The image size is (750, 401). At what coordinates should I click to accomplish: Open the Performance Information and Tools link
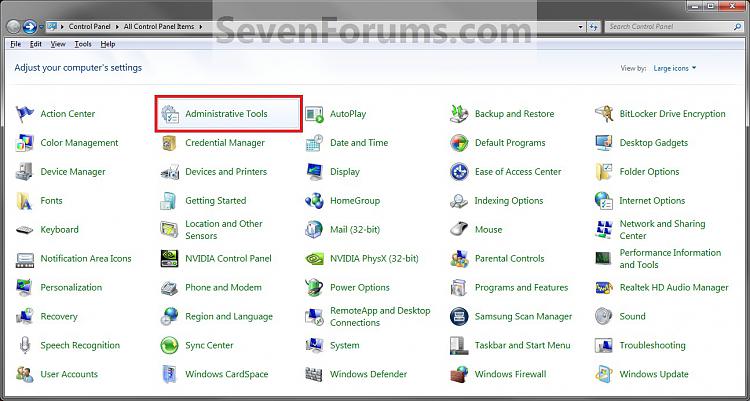pos(670,259)
